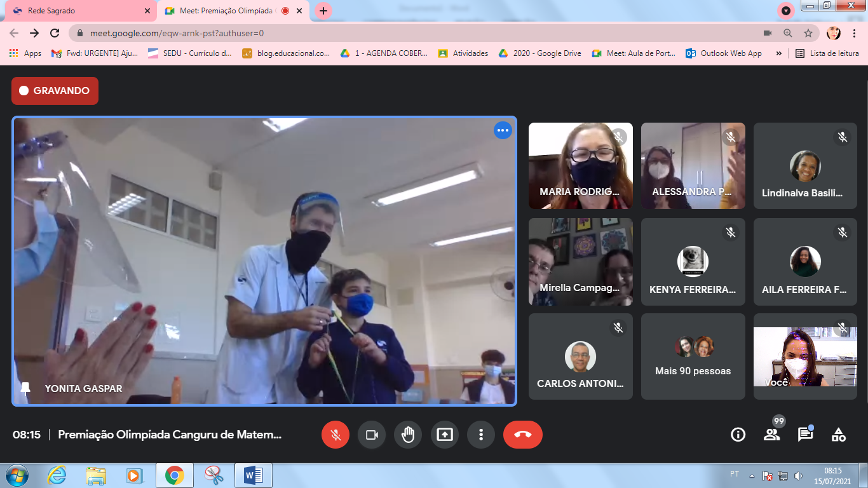868x488 pixels.
Task: Open the PT language indicator
Action: 735,474
